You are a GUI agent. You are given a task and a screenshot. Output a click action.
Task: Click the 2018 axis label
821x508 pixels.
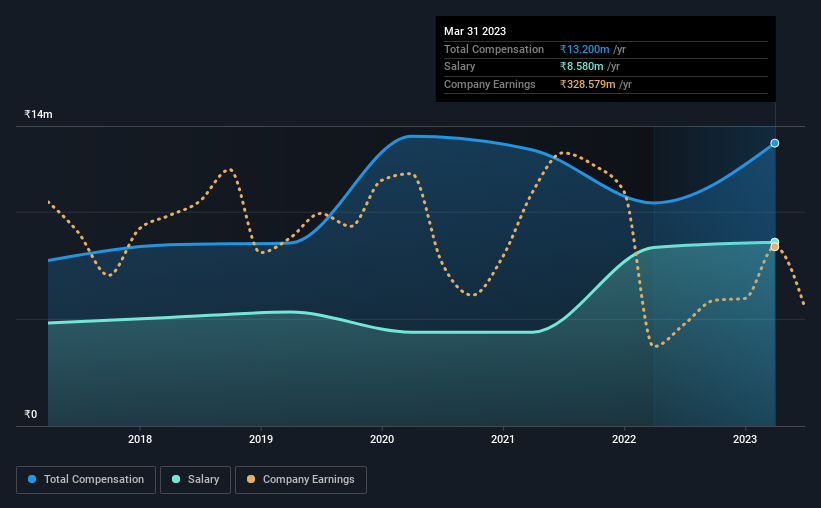click(x=140, y=439)
